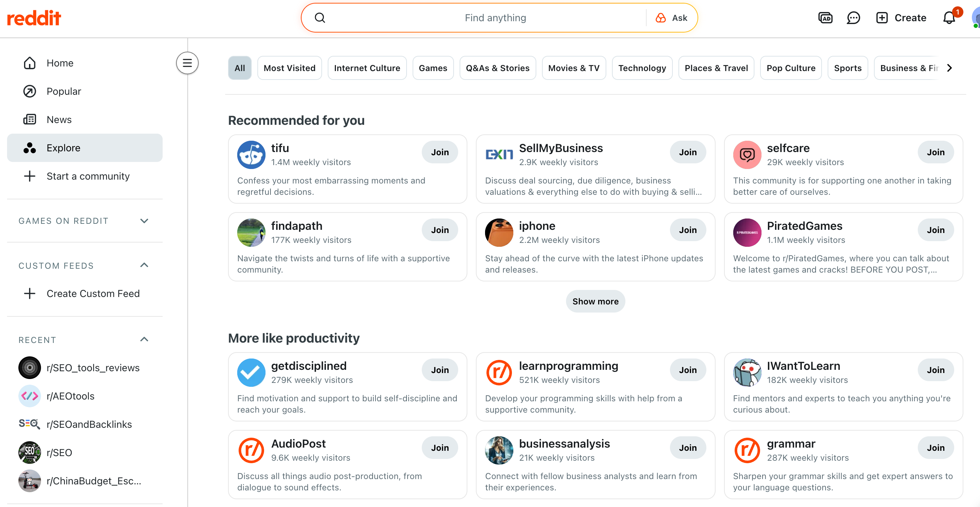Open the Technology topic tab

click(642, 68)
